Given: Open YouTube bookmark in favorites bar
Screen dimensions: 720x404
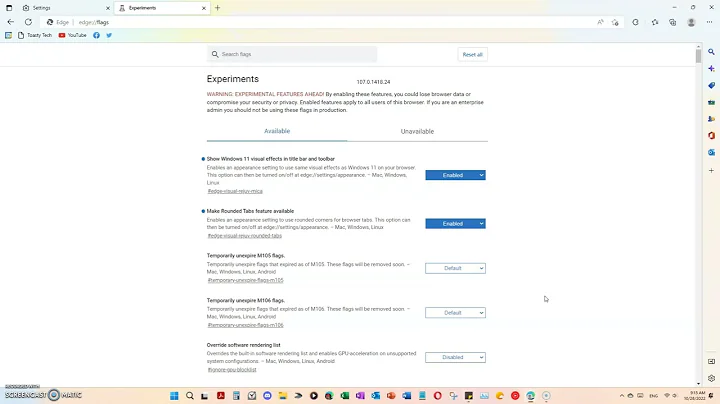Looking at the screenshot, I should click(73, 35).
